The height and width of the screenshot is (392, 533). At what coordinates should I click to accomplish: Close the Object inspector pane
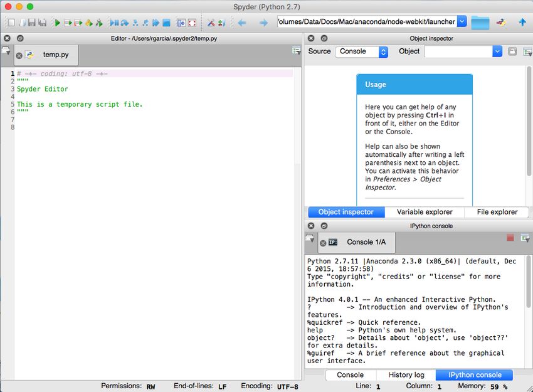[311, 38]
